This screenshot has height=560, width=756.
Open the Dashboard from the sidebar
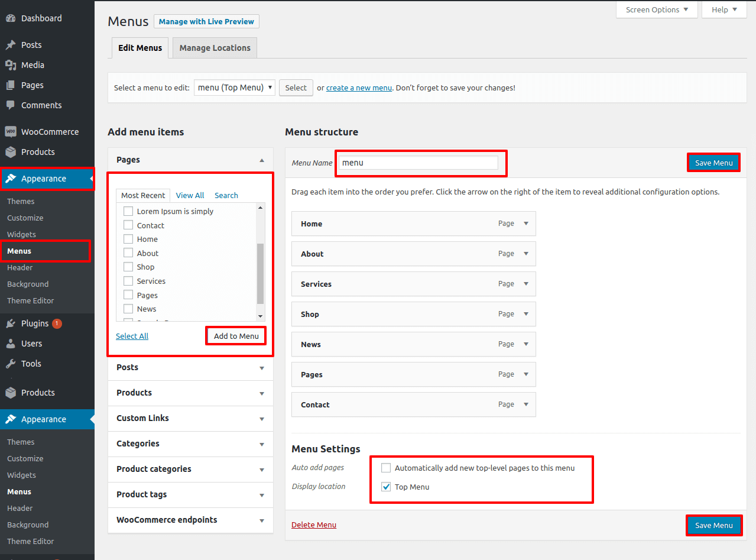(x=11, y=18)
